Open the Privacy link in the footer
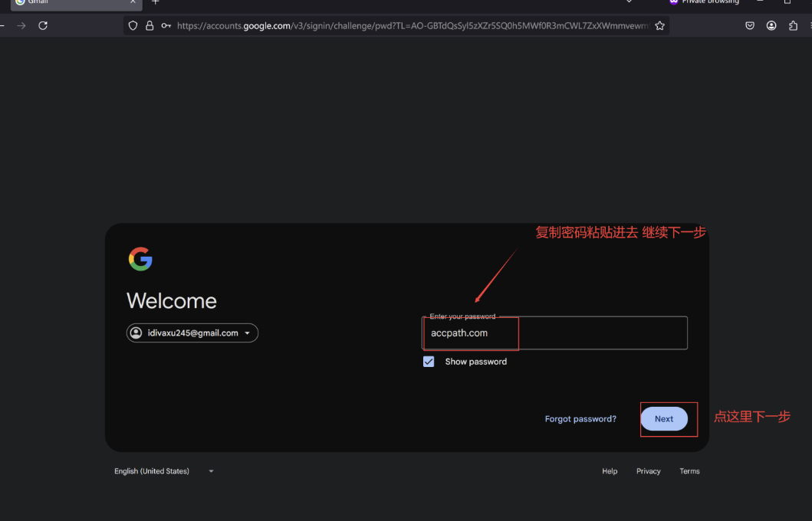The width and height of the screenshot is (812, 521). pyautogui.click(x=648, y=471)
